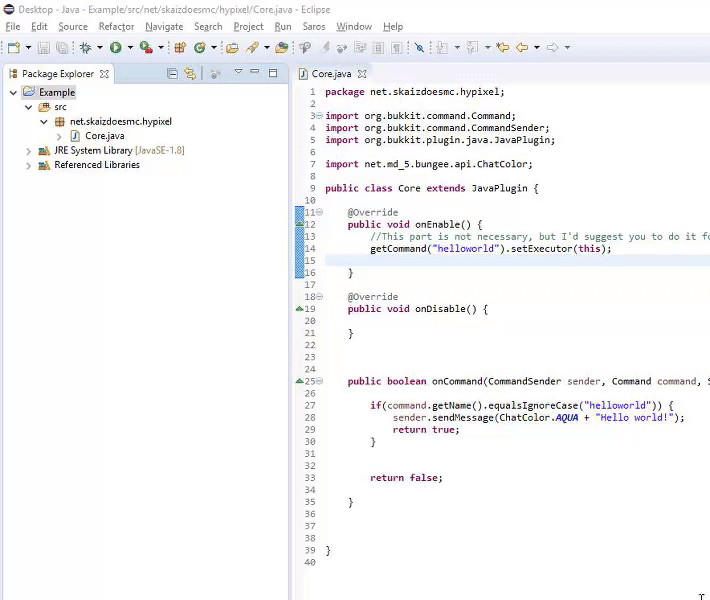Click the Forward navigation arrow icon
The width and height of the screenshot is (710, 600).
(552, 48)
